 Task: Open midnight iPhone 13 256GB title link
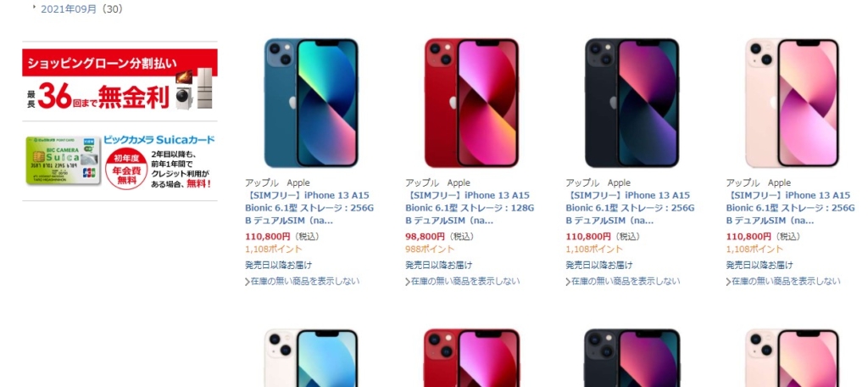tap(631, 208)
